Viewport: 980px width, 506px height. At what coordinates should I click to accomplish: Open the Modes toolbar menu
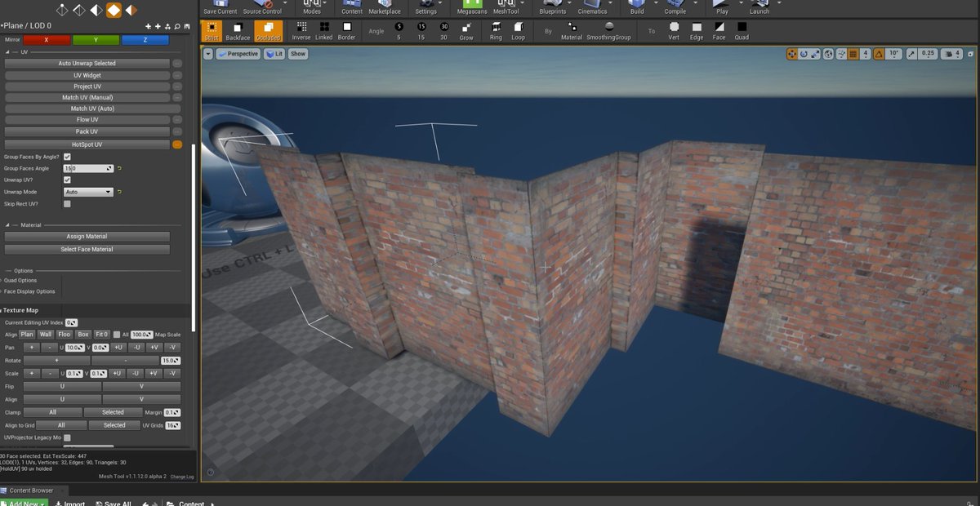click(312, 7)
